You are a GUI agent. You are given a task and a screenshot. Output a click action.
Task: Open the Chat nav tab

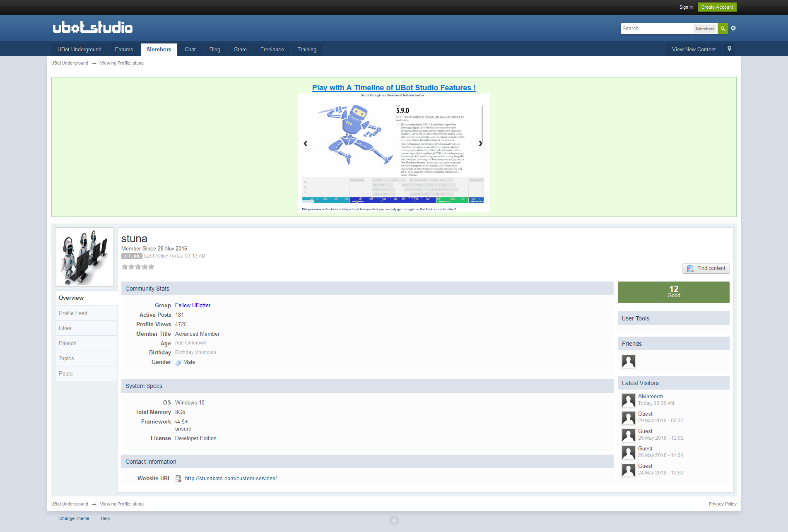tap(190, 49)
